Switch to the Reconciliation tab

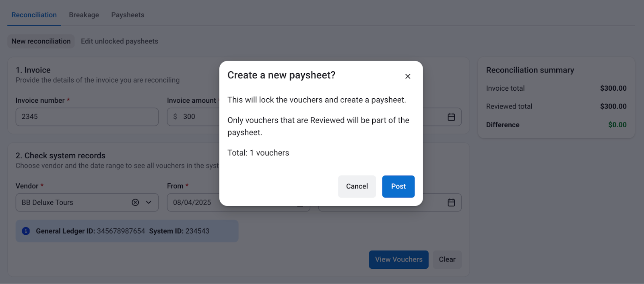click(x=34, y=15)
